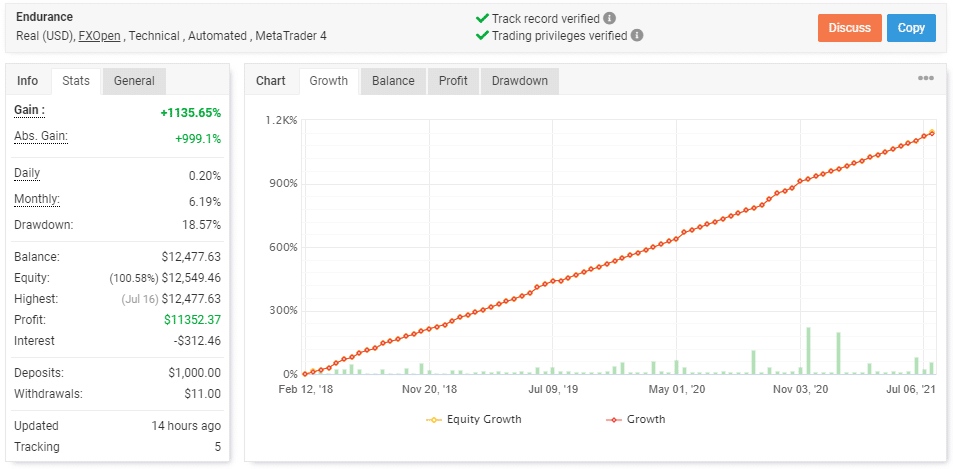Click the MetaTrader 4 platform text

coord(291,36)
